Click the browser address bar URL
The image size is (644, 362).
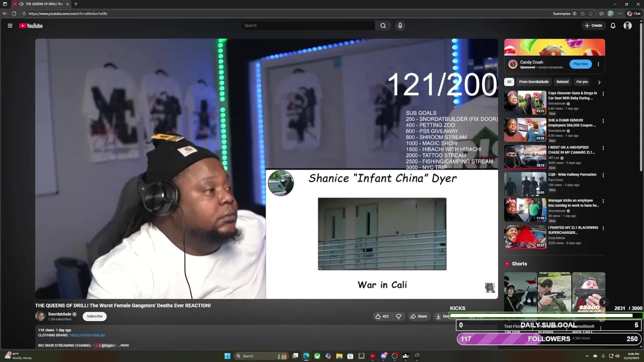[x=68, y=14]
